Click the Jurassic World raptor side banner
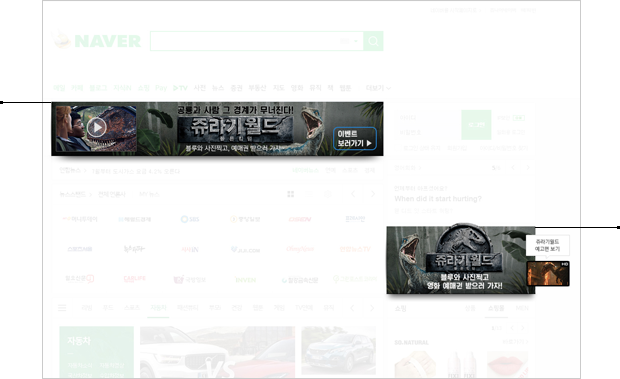This screenshot has height=379, width=620. pyautogui.click(x=461, y=260)
